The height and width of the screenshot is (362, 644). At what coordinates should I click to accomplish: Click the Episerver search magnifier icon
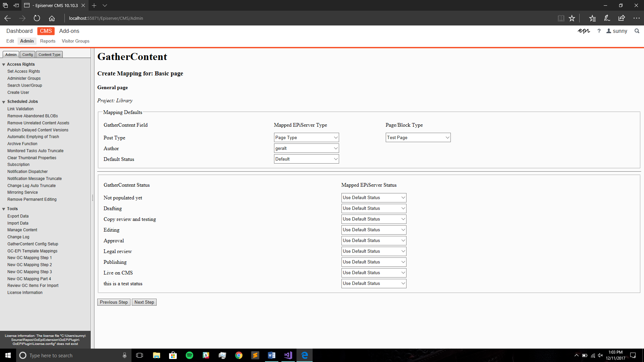coord(637,31)
